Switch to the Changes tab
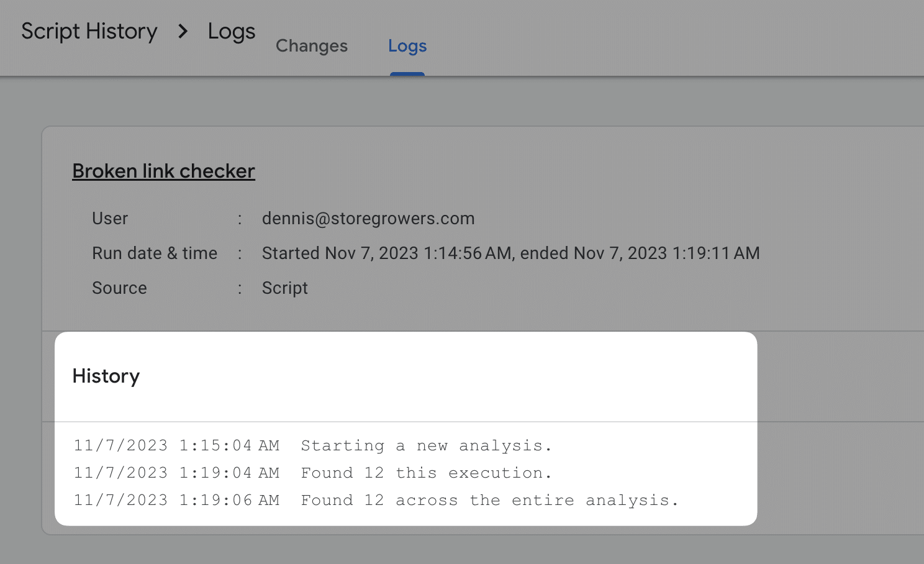Viewport: 924px width, 564px height. tap(312, 46)
